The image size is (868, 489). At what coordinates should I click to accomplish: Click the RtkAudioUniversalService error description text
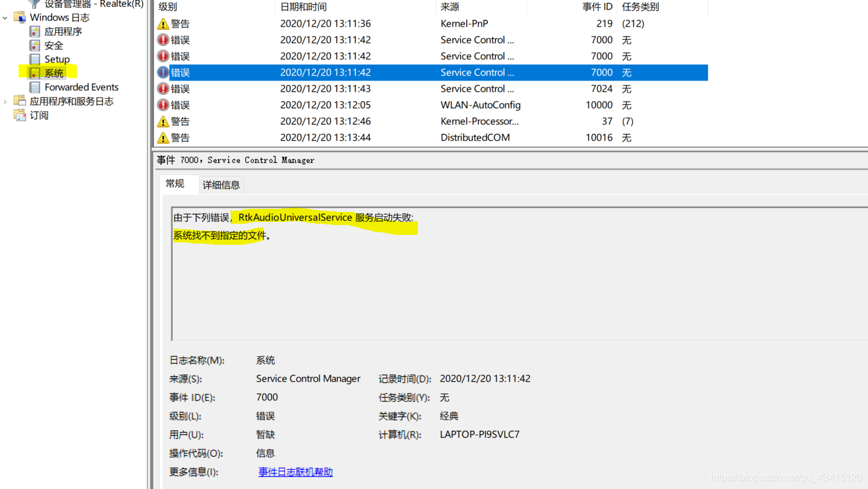click(x=293, y=218)
